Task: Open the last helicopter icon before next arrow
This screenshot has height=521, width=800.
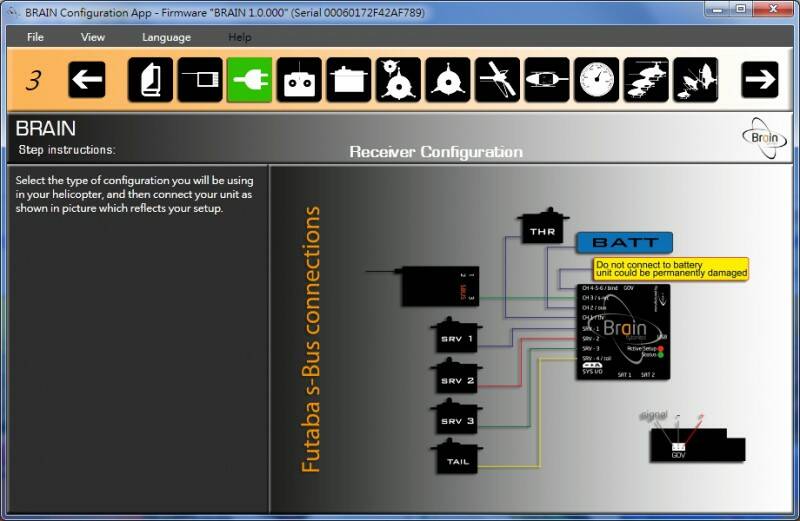Action: pos(695,80)
